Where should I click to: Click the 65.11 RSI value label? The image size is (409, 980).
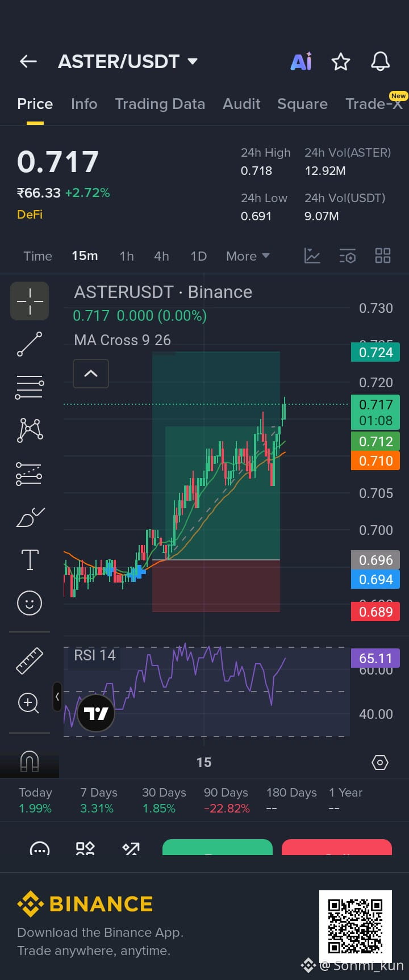click(375, 658)
